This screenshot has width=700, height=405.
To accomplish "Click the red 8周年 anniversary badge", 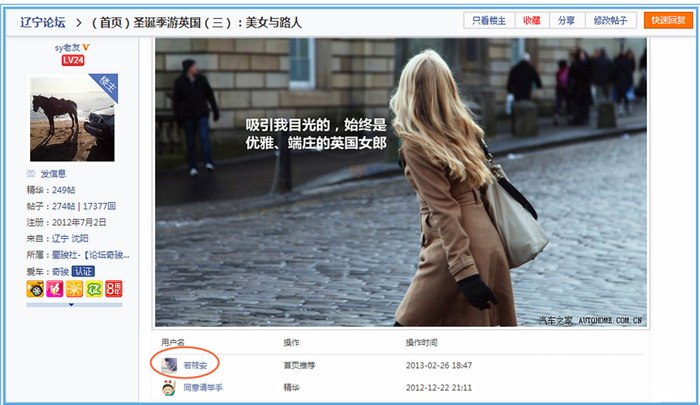I will click(112, 289).
